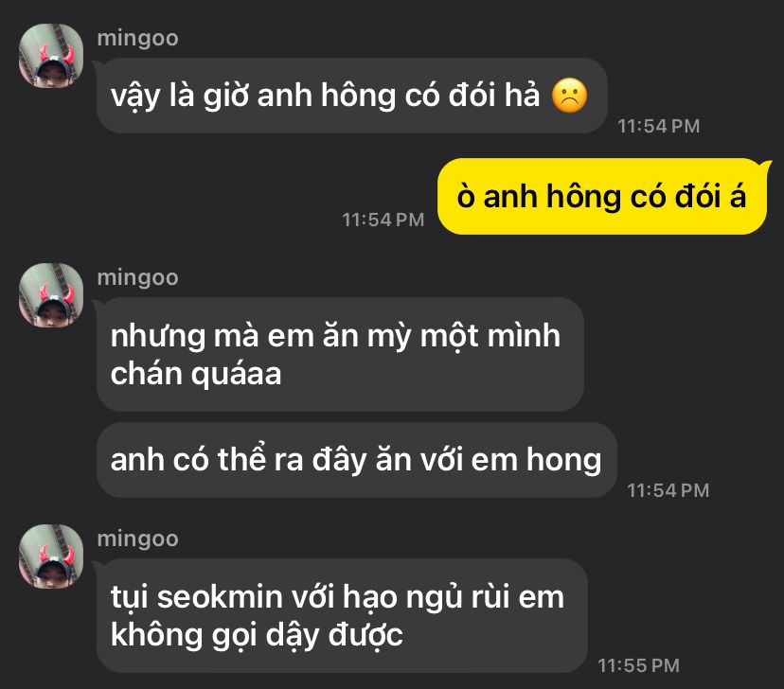The image size is (784, 689).
Task: Click the 11:54 PM timestamp after the first message
Action: pos(658,126)
